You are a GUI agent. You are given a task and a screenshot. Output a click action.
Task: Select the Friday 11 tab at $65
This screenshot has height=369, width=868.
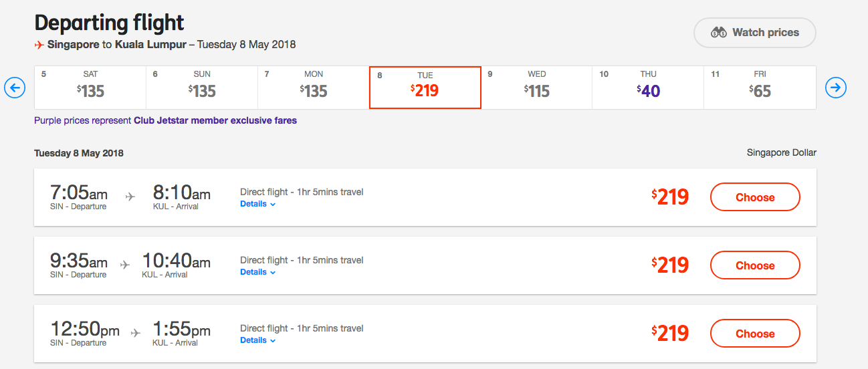click(760, 88)
